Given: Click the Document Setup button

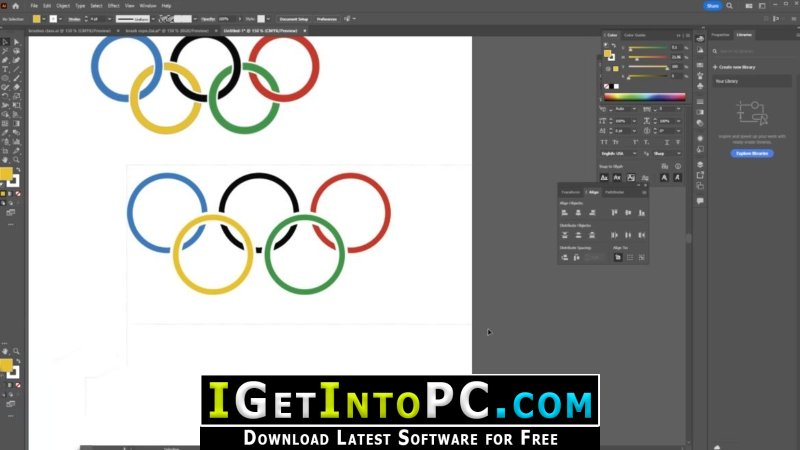Looking at the screenshot, I should pyautogui.click(x=294, y=19).
